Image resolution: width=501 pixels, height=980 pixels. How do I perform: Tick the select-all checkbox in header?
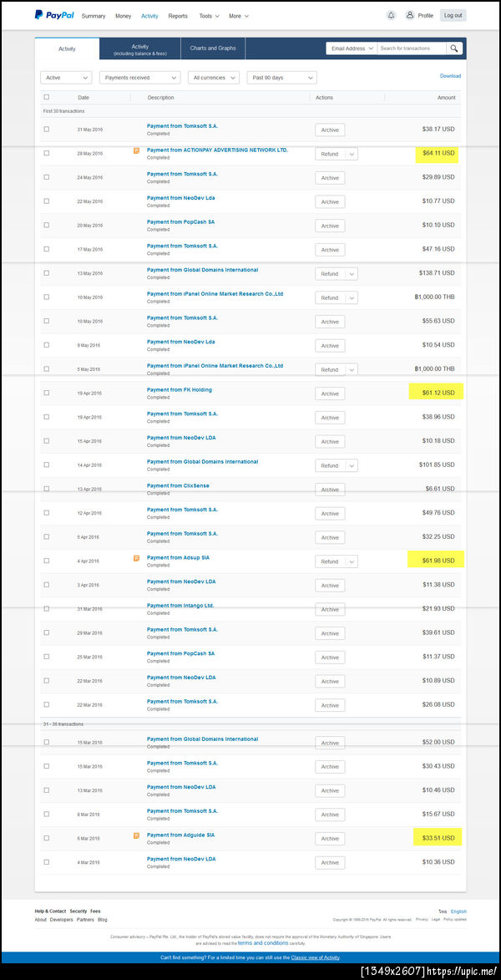pos(46,97)
